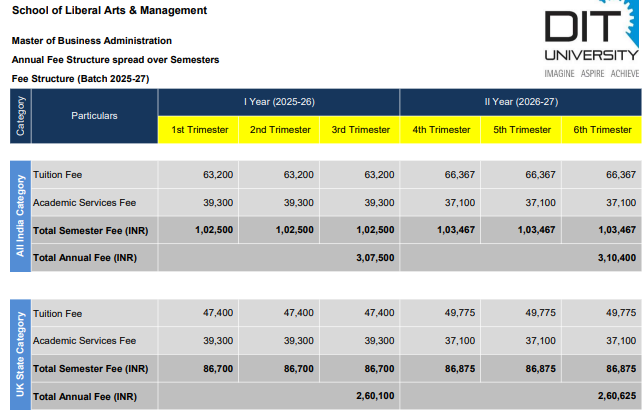Click the 4th Trimester header cell
Image resolution: width=644 pixels, height=418 pixels.
coord(440,130)
